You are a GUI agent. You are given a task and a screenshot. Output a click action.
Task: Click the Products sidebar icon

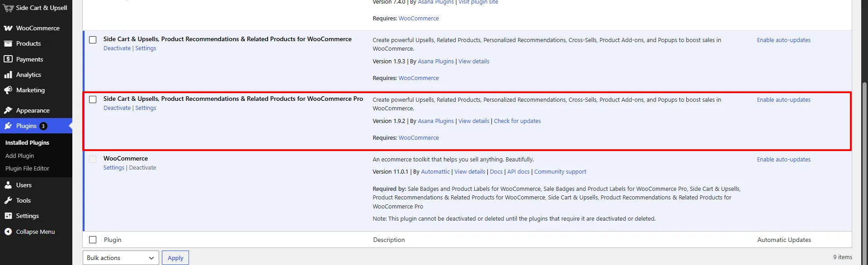8,43
